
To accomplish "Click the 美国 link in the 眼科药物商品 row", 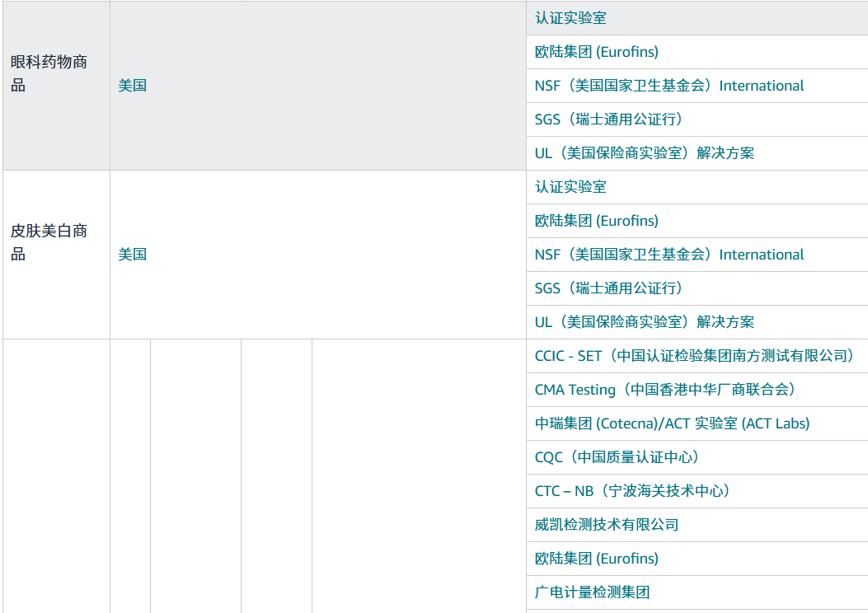I will pos(133,86).
